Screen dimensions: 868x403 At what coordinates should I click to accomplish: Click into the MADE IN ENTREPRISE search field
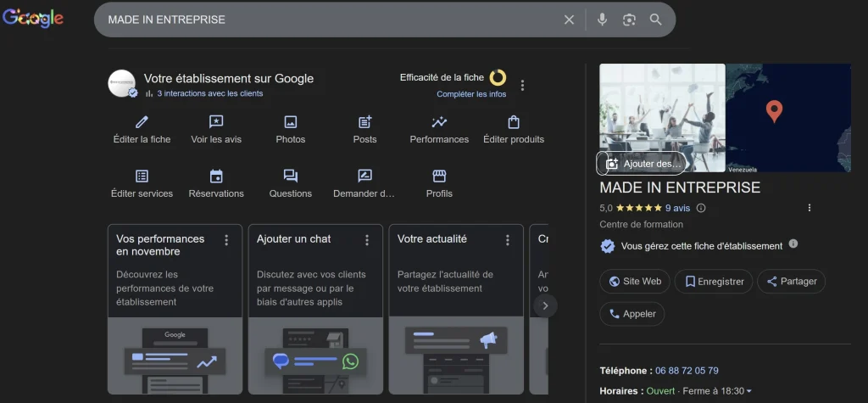pos(332,20)
